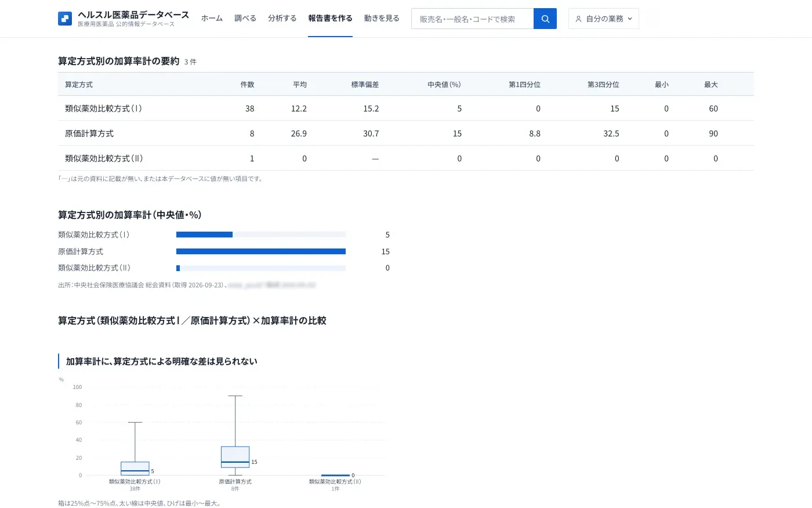Image resolution: width=812 pixels, height=508 pixels.
Task: Click the 標準偏差 column header
Action: coord(365,85)
